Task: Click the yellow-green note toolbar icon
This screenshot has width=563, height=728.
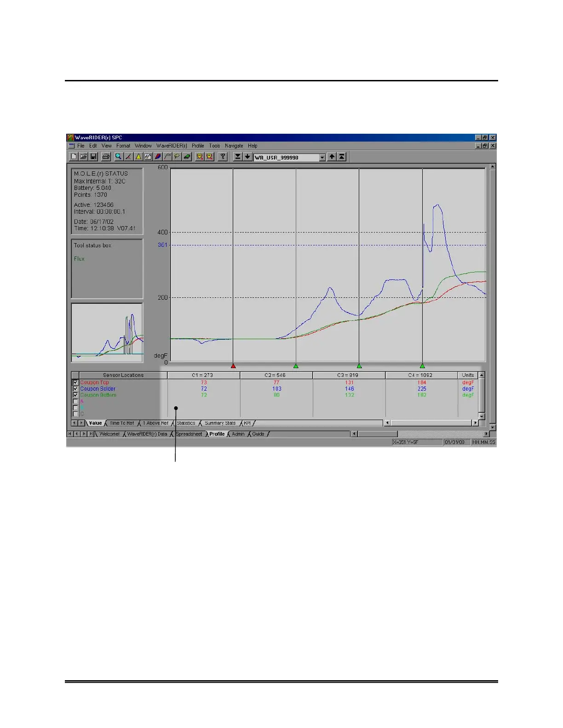Action: 177,157
